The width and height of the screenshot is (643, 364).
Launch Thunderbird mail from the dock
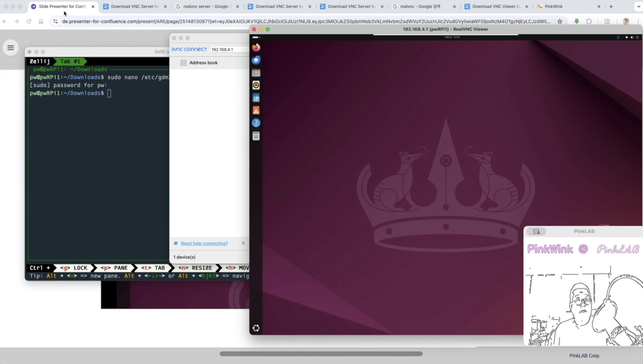[x=256, y=60]
